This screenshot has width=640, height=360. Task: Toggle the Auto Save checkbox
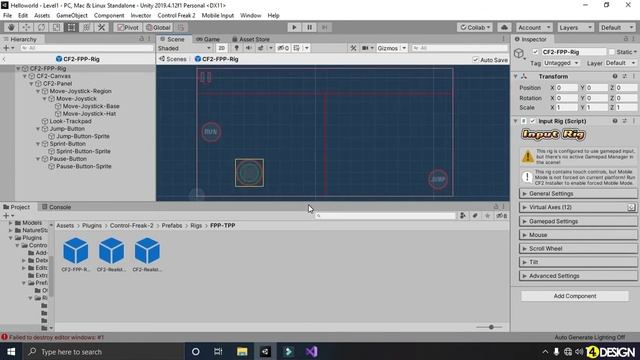475,60
